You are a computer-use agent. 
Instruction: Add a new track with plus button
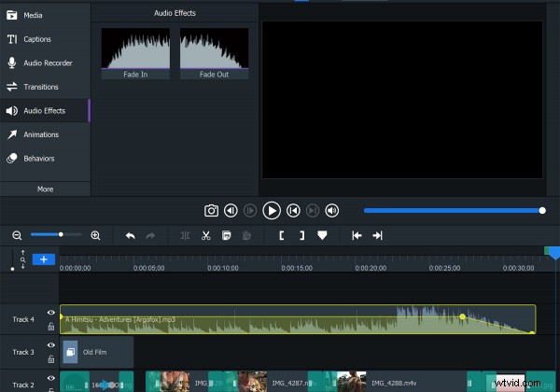pos(44,259)
